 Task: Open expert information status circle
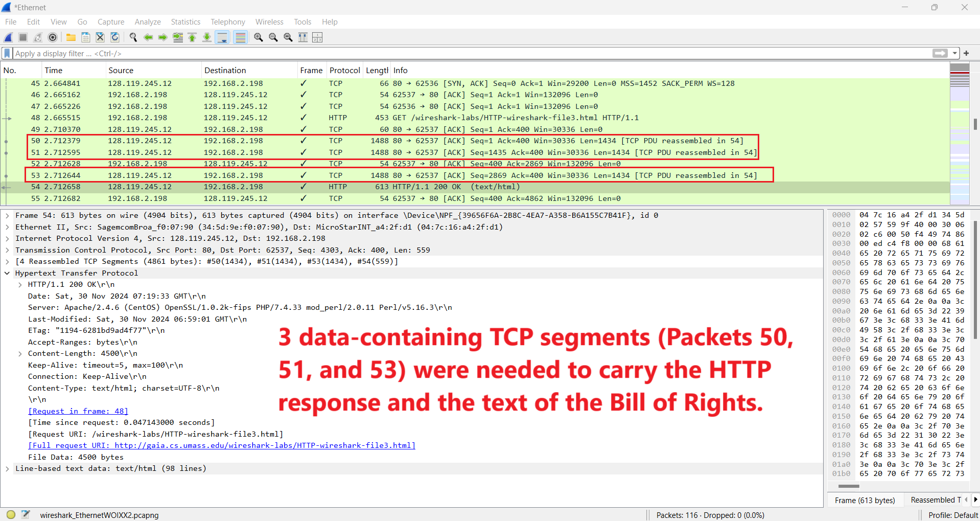[x=11, y=514]
